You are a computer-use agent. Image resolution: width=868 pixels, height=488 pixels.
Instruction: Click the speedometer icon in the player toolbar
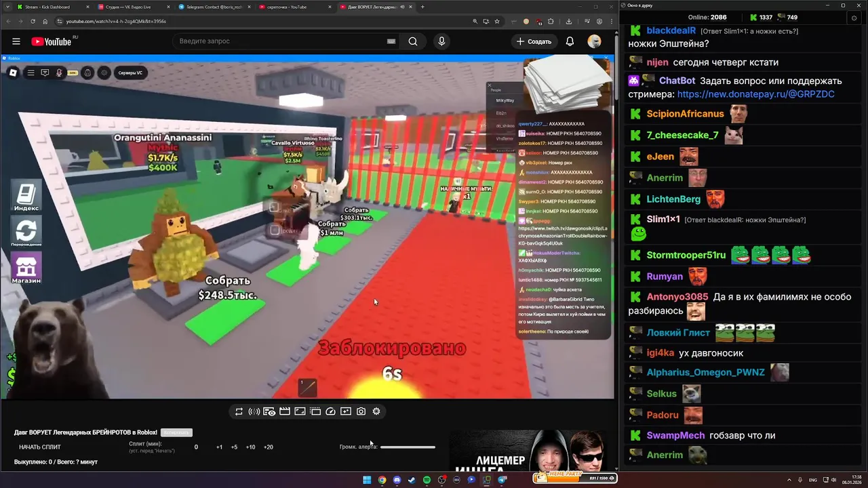pyautogui.click(x=330, y=411)
